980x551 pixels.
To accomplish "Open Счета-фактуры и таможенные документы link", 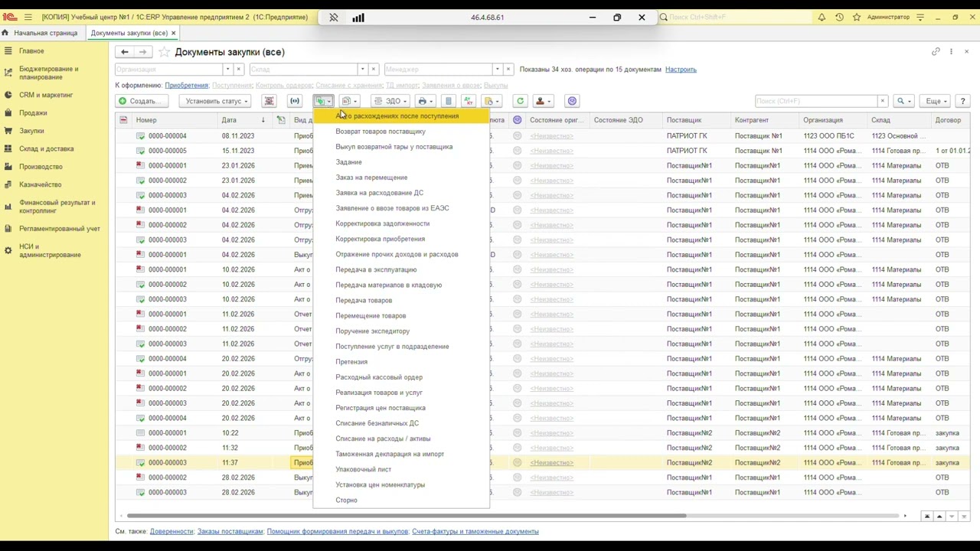I will (x=475, y=531).
